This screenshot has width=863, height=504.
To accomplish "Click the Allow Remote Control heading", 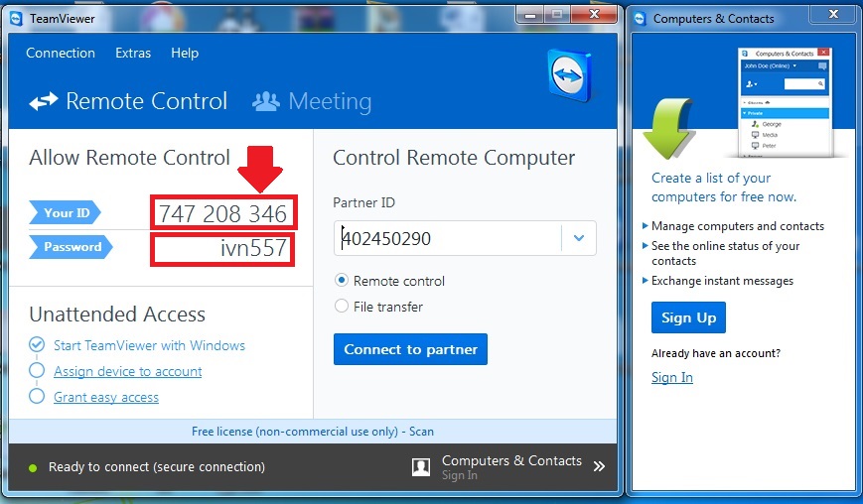I will (x=129, y=158).
